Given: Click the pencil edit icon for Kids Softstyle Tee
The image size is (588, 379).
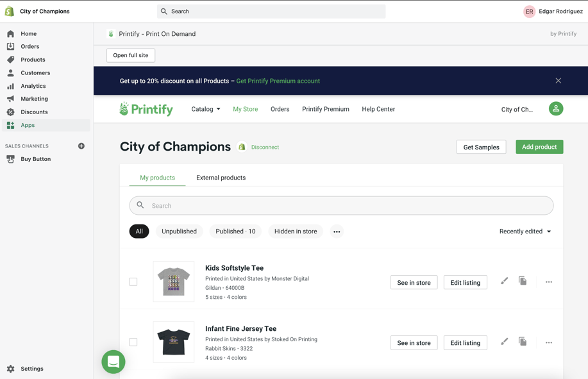Looking at the screenshot, I should click(504, 281).
